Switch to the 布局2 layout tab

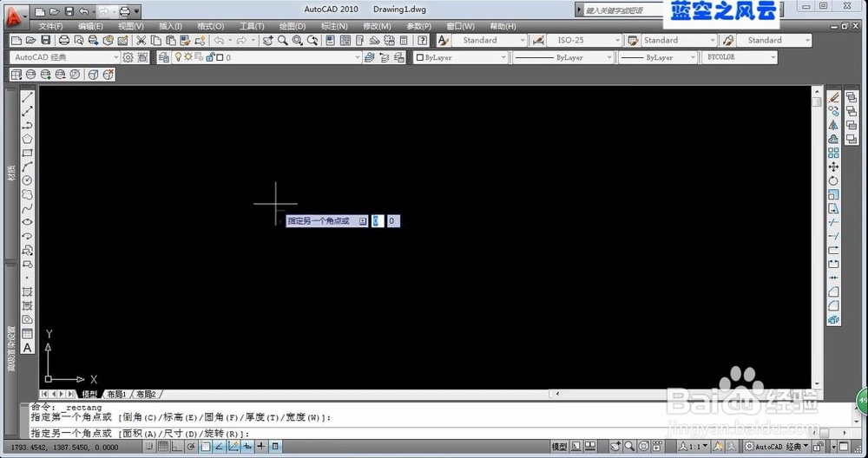tap(146, 395)
